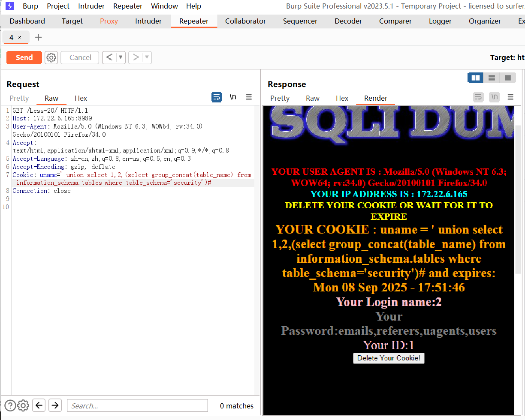The width and height of the screenshot is (525, 420).
Task: Switch to Target tab
Action: 72,21
